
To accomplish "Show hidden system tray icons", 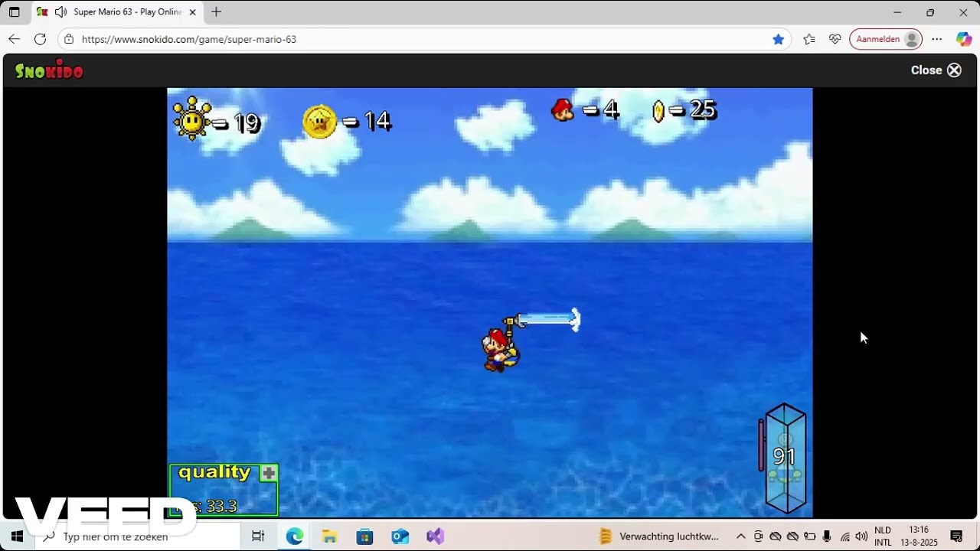I will pos(740,536).
